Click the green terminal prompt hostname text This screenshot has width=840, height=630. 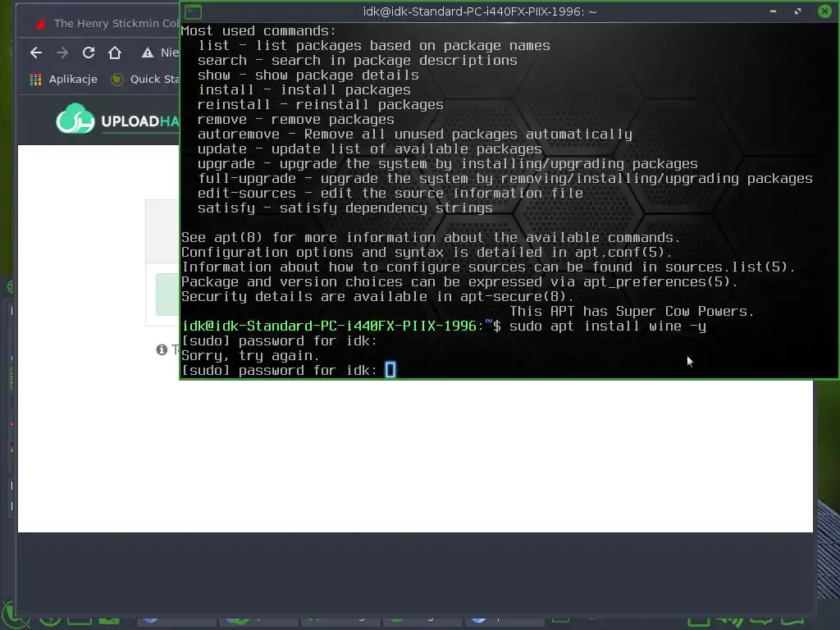328,326
